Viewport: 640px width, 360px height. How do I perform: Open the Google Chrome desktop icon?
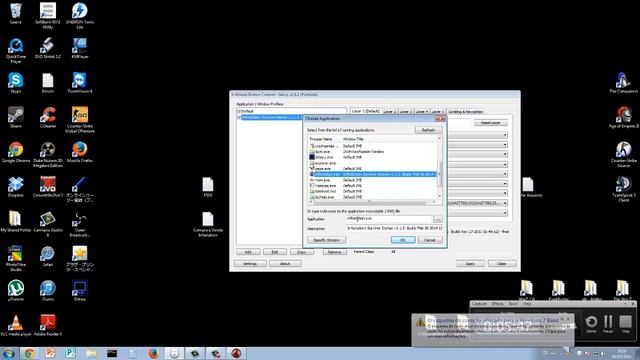[16, 152]
